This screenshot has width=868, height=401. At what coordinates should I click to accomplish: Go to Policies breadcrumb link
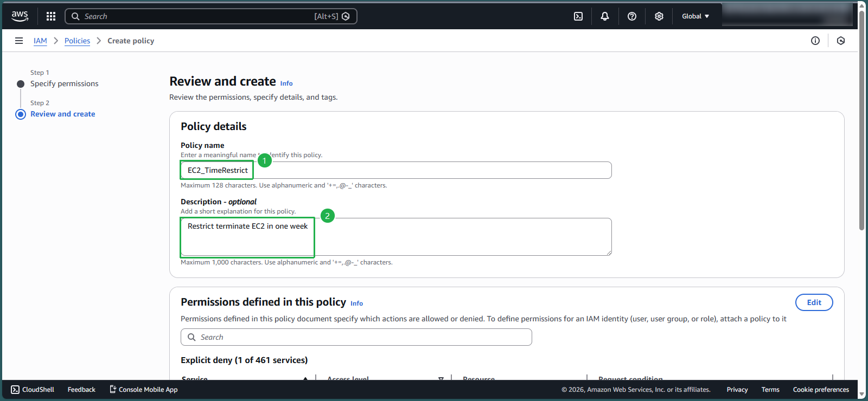77,41
